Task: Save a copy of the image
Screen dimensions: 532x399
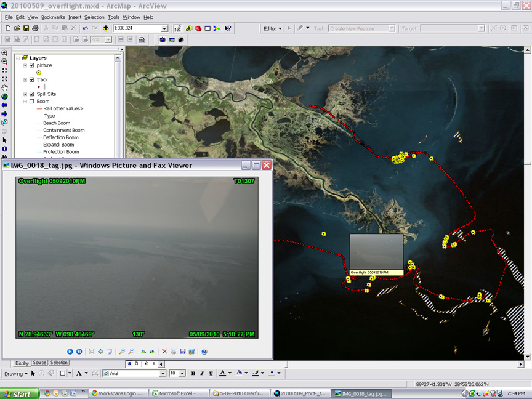Action: [183, 352]
